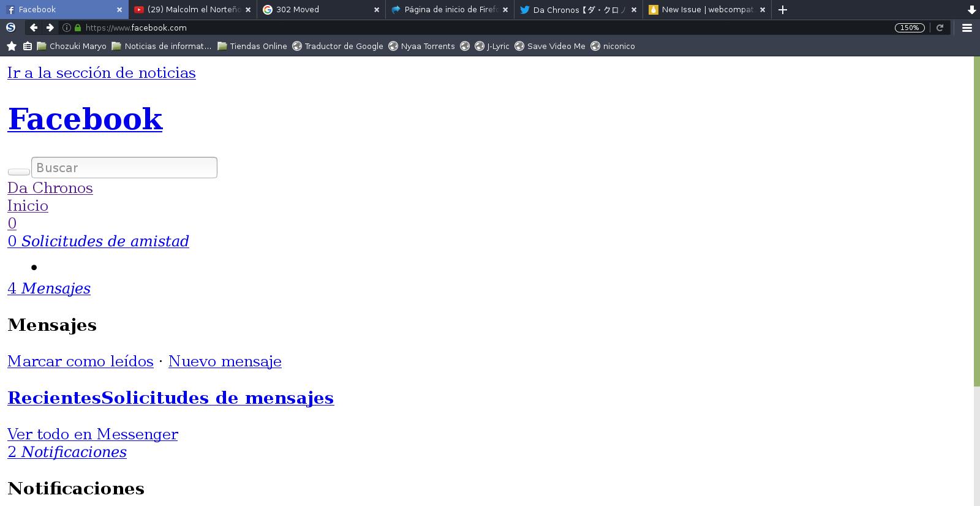Show site information via info icon

pos(67,28)
